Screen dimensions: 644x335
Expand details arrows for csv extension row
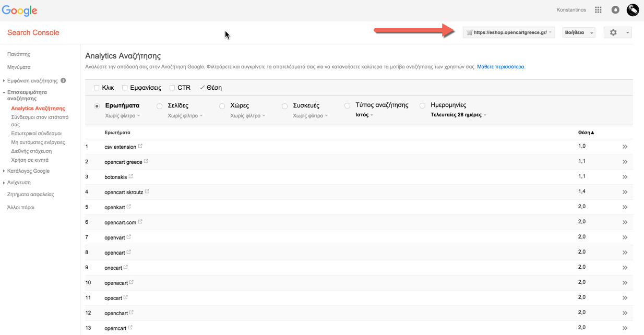point(625,147)
